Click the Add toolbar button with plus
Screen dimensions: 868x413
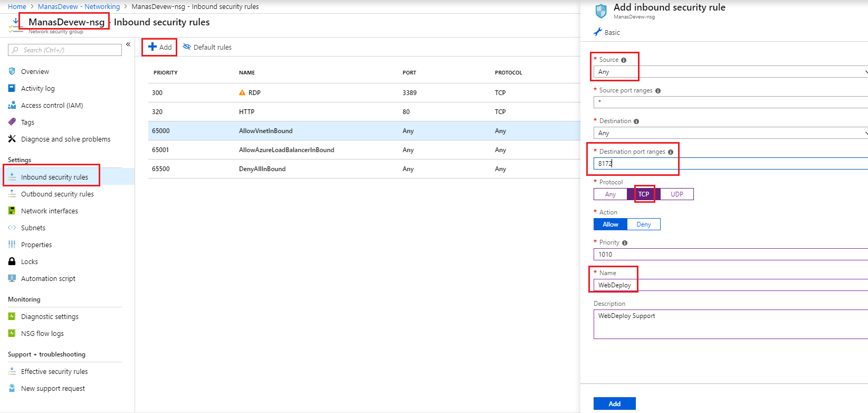click(x=160, y=47)
